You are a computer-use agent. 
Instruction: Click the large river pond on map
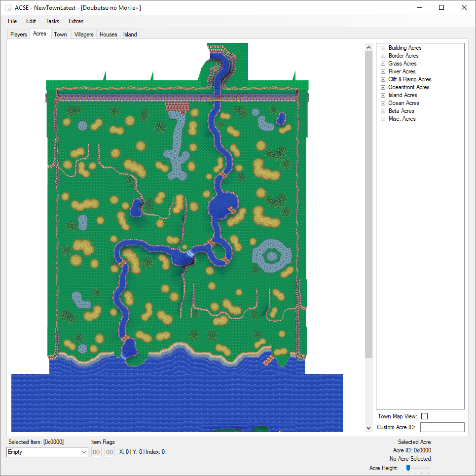[x=223, y=206]
